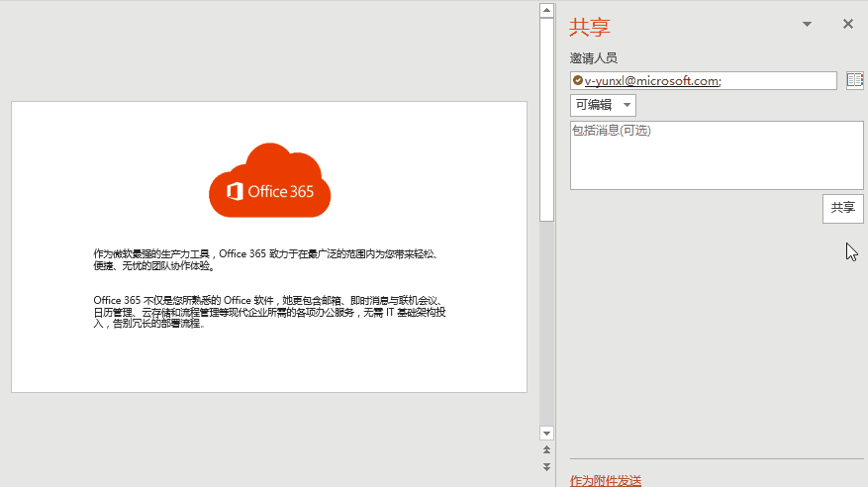Go to next slide double-arrow button

pos(546,467)
